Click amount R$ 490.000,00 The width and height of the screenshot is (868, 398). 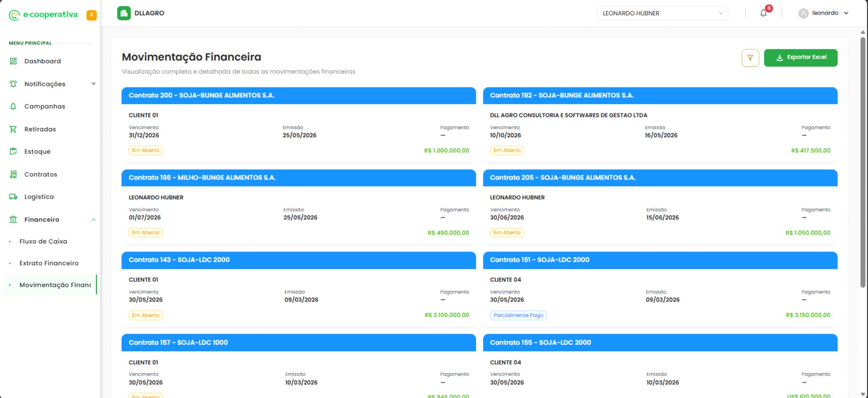click(448, 233)
